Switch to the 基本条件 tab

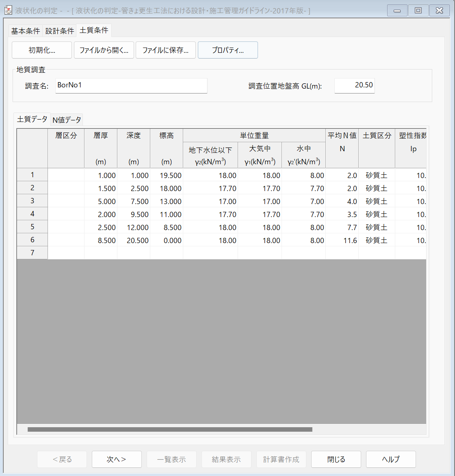(x=26, y=30)
